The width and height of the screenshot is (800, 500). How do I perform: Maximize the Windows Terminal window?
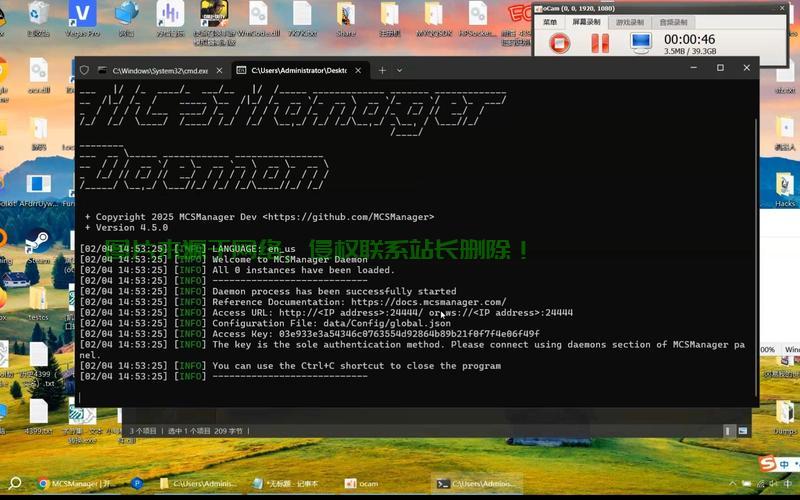click(x=720, y=67)
